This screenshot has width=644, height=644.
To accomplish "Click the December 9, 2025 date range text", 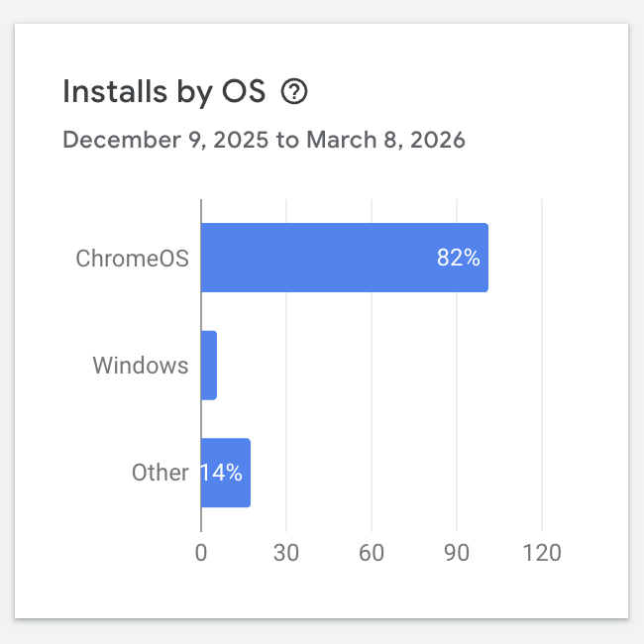I will 166,140.
